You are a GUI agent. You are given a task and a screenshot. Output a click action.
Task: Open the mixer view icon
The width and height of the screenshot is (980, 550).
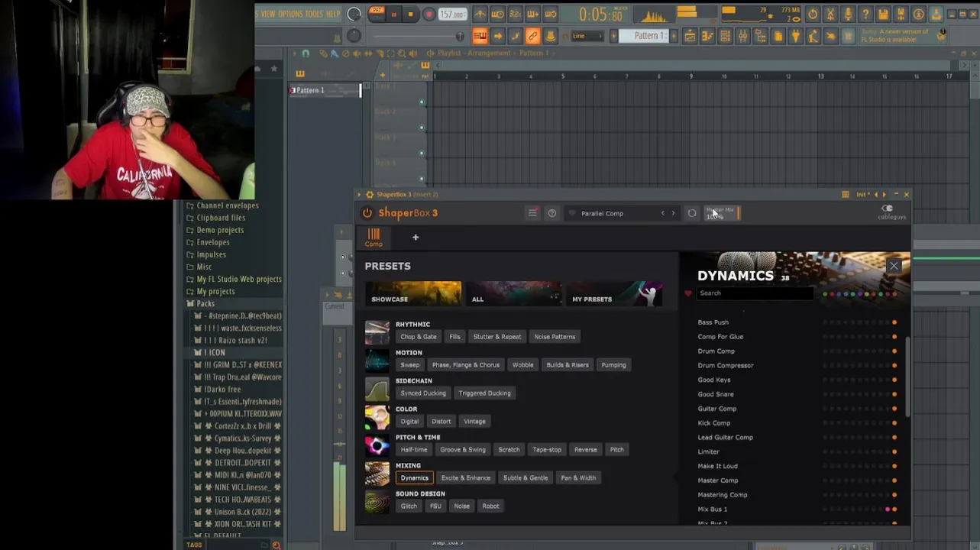[x=742, y=36]
